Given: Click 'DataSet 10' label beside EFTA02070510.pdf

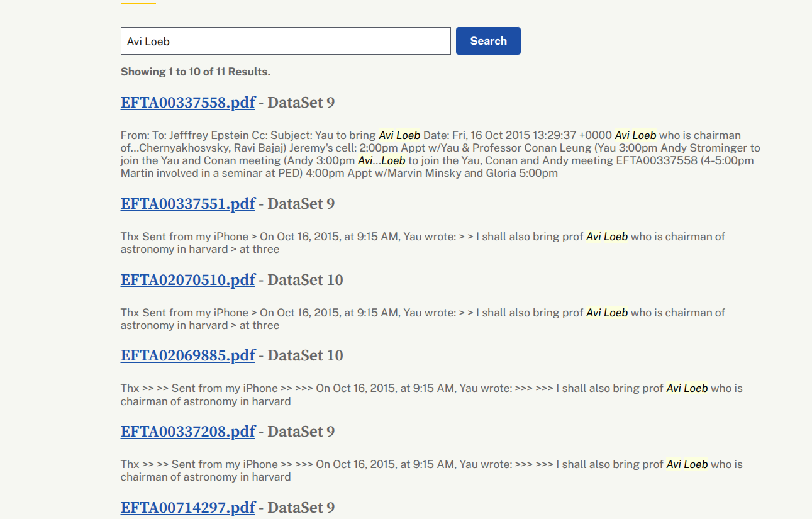Looking at the screenshot, I should coord(306,280).
